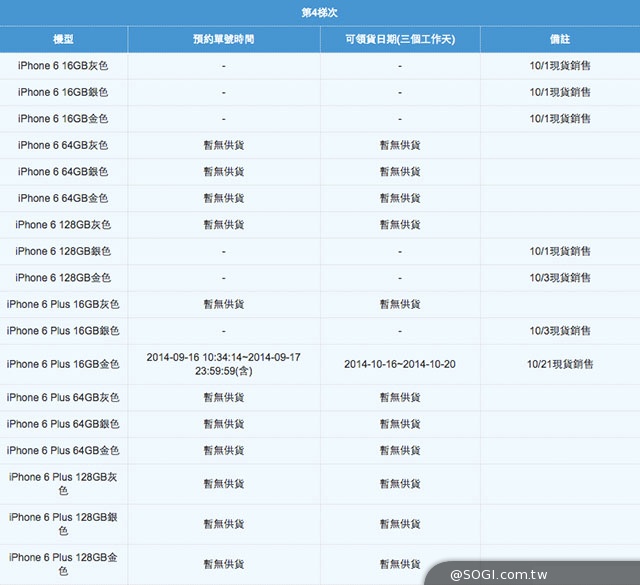
Task: Select the iPhone 6 64GB灰色 row label
Action: point(63,145)
